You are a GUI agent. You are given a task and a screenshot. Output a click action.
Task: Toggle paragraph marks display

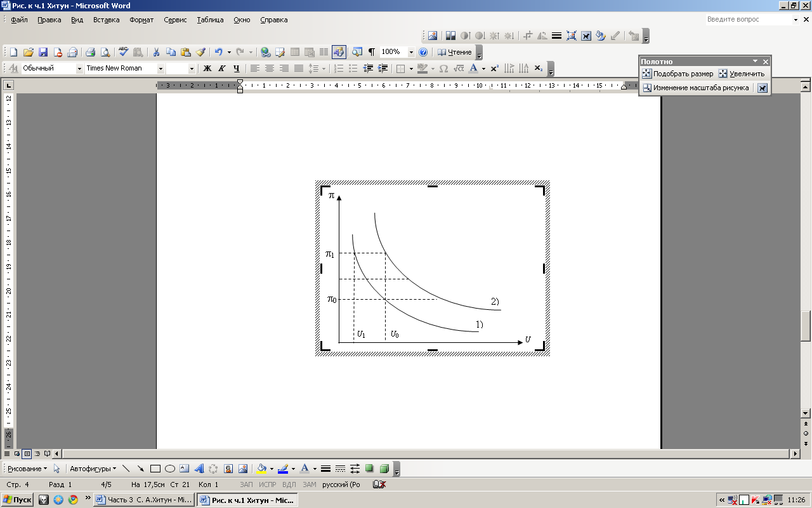371,52
